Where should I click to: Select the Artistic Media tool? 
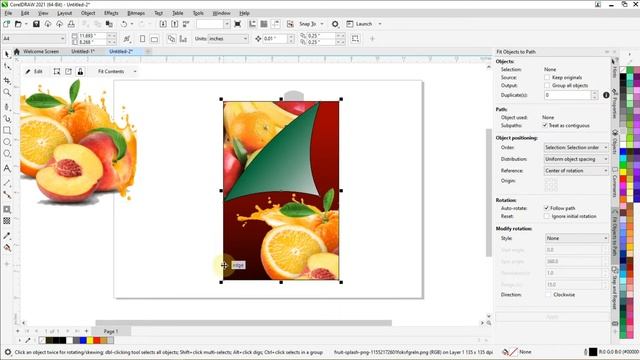pos(7,119)
